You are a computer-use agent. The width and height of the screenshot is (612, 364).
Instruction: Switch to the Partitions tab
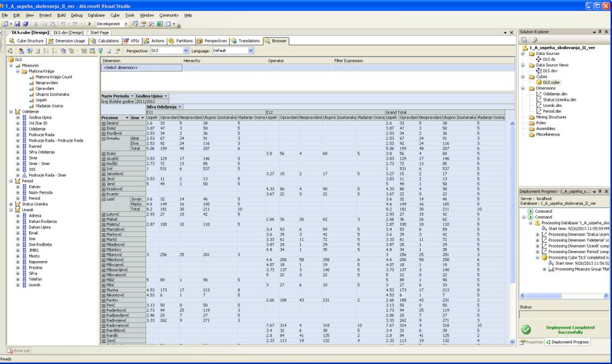click(x=180, y=41)
